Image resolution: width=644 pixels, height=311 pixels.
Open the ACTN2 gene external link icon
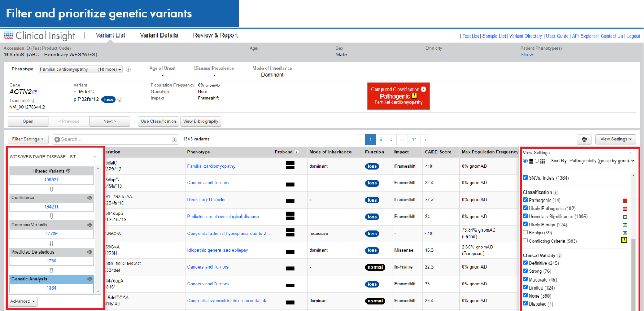pos(35,92)
